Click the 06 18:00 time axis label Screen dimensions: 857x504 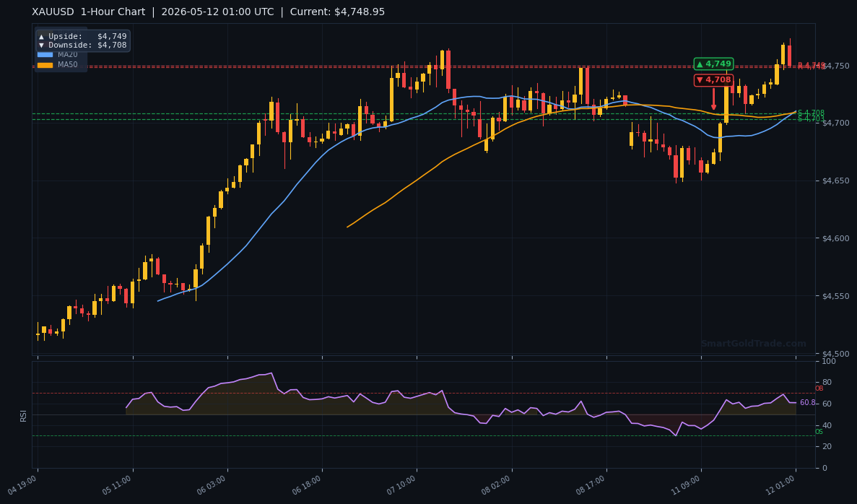click(x=308, y=485)
